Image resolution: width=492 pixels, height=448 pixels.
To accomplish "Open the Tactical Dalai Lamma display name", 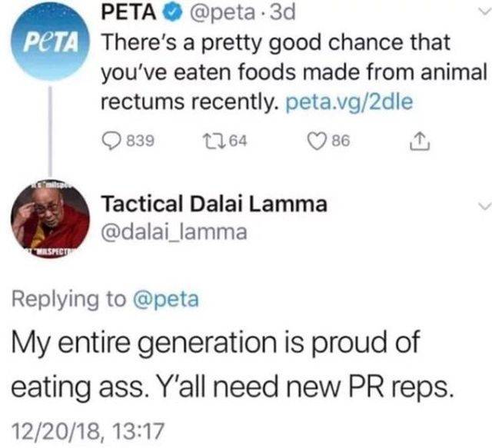I will (x=214, y=204).
